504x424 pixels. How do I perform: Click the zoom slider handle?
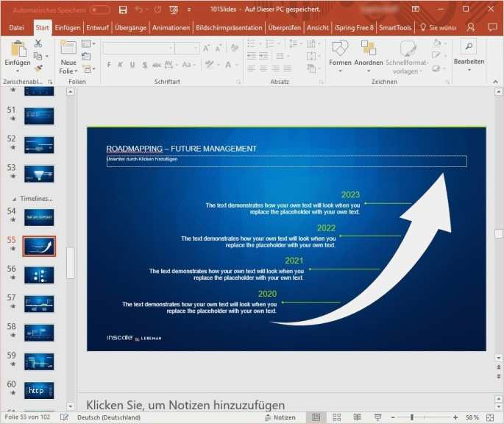click(x=412, y=417)
